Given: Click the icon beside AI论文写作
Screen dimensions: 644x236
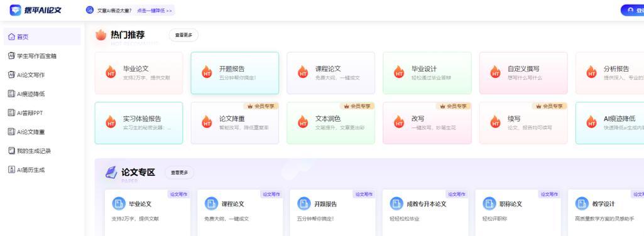Looking at the screenshot, I should (x=11, y=75).
